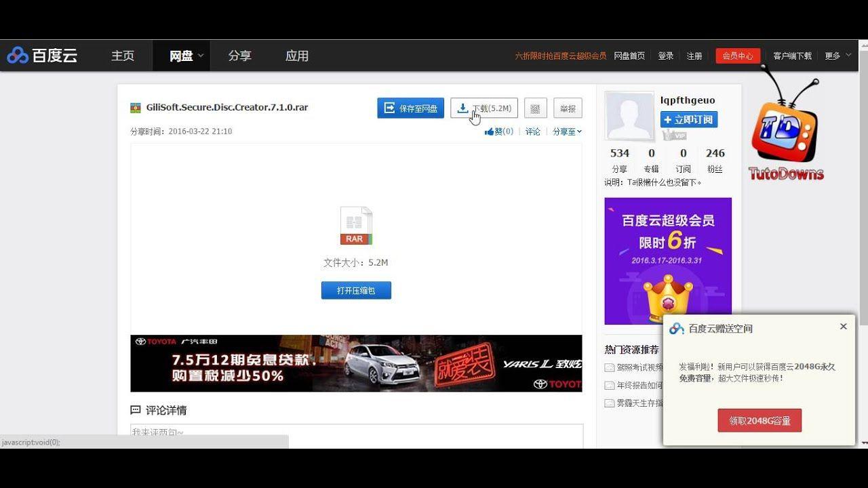View the 0 订阅 count
Image resolution: width=868 pixels, height=488 pixels.
(x=683, y=161)
